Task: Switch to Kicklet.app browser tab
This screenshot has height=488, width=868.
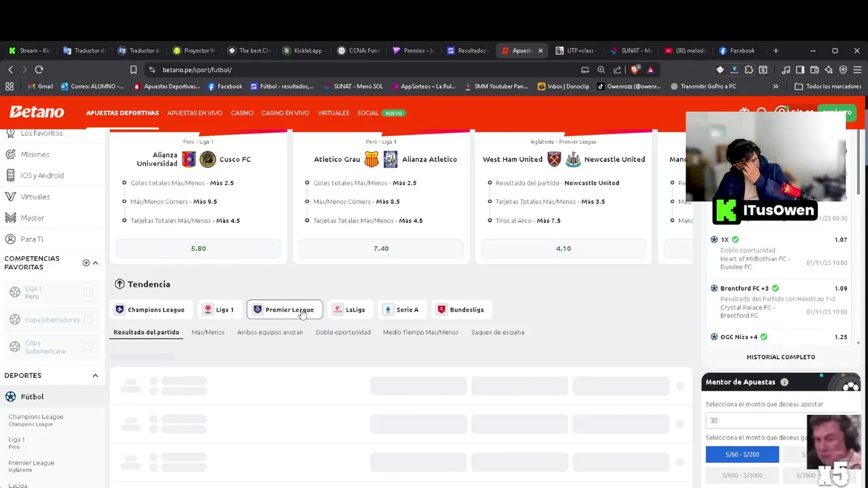Action: (302, 51)
